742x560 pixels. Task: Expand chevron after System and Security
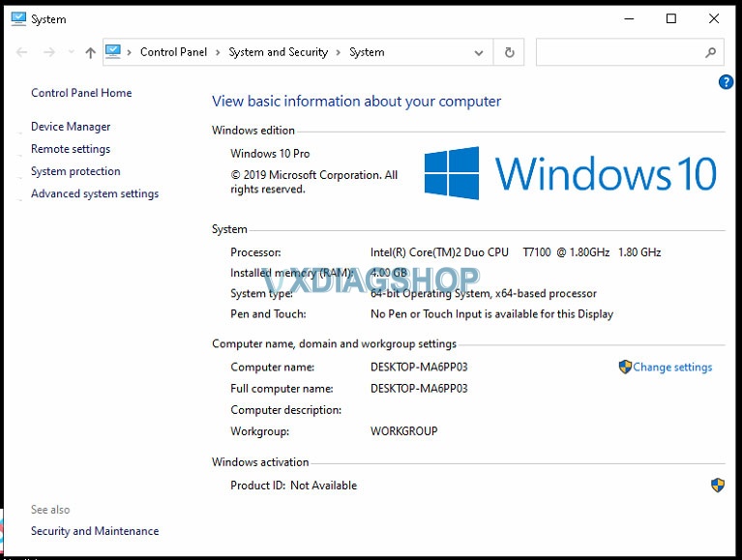tap(339, 52)
